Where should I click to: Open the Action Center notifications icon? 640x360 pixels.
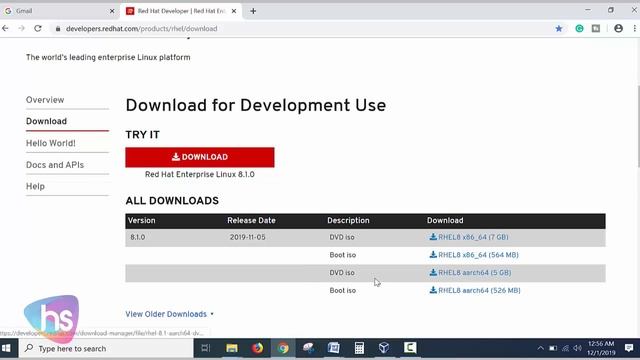click(x=629, y=348)
